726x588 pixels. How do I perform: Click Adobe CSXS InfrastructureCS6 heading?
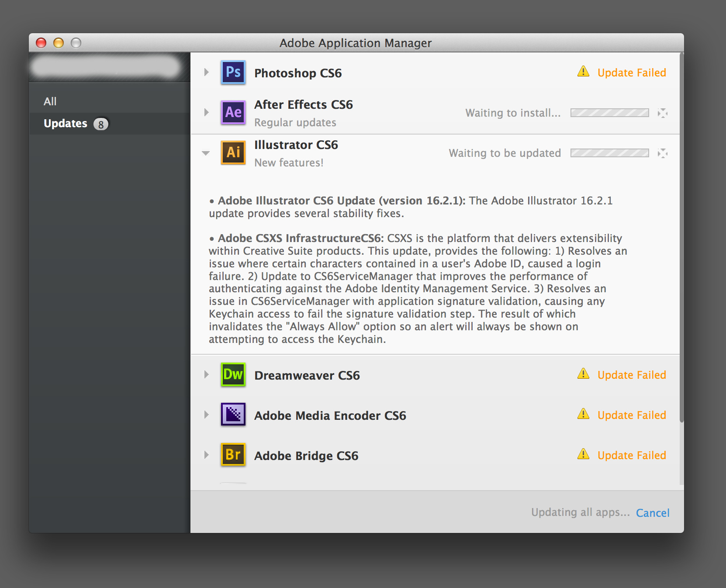301,238
